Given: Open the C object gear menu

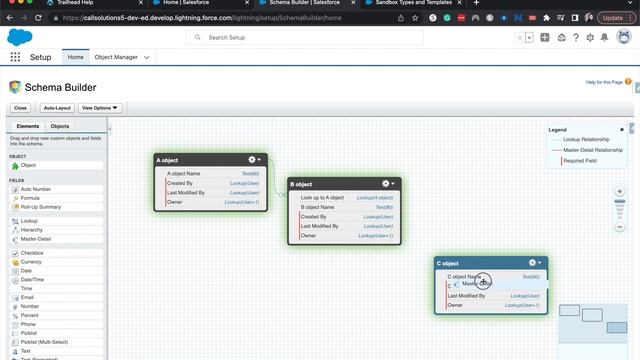Looking at the screenshot, I should pyautogui.click(x=535, y=263).
